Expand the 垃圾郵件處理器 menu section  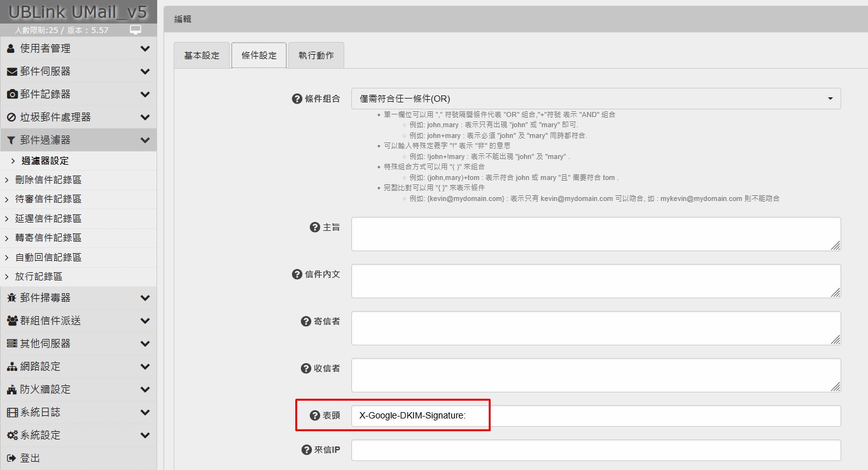point(78,117)
